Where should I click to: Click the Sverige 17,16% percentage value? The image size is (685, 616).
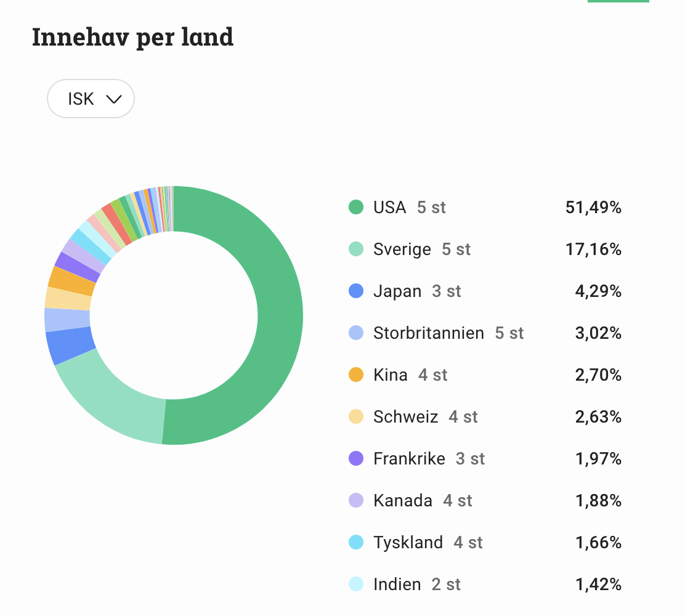(x=593, y=249)
